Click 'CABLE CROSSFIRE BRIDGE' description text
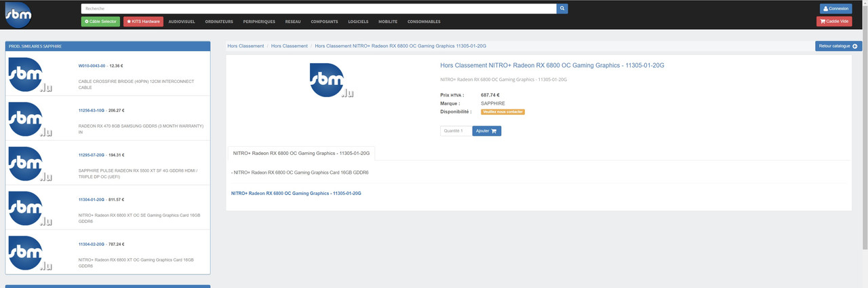The width and height of the screenshot is (868, 288). point(136,84)
